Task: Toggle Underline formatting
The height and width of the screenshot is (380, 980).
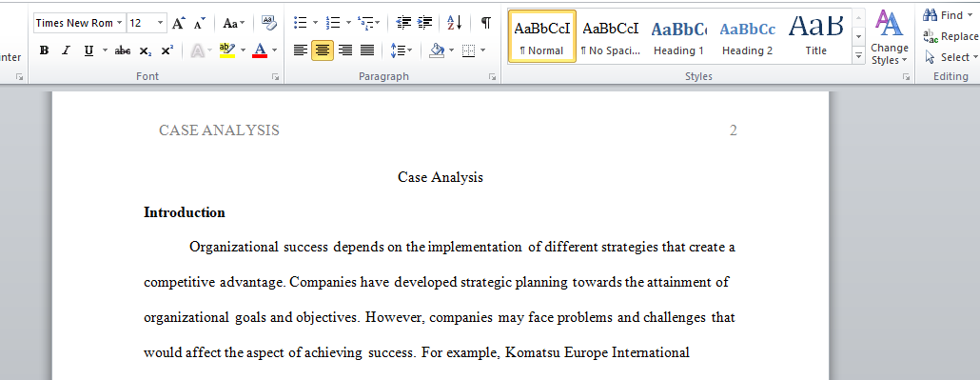Action: click(x=88, y=50)
